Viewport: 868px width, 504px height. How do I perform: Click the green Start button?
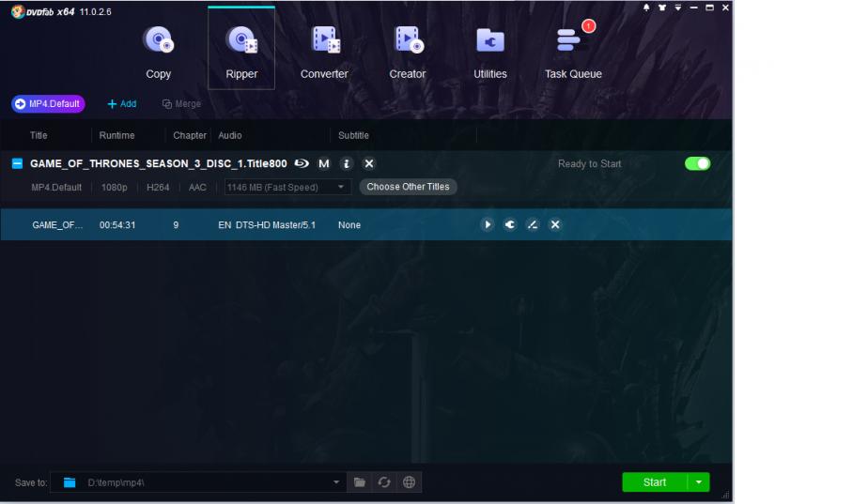click(x=655, y=482)
